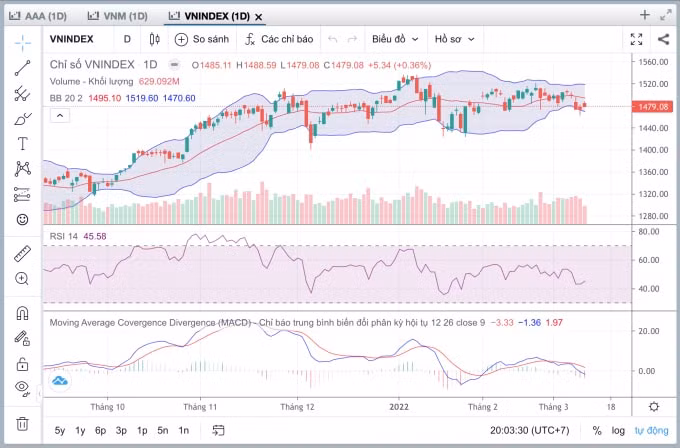Viewport: 680px width, 448px height.
Task: Select the forecast and measurement tool
Action: 23,194
